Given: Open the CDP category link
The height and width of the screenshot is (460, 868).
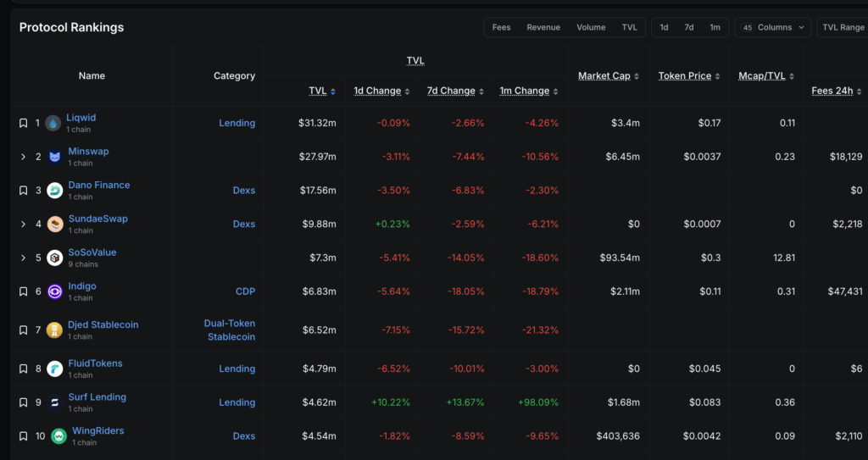Looking at the screenshot, I should coord(245,291).
